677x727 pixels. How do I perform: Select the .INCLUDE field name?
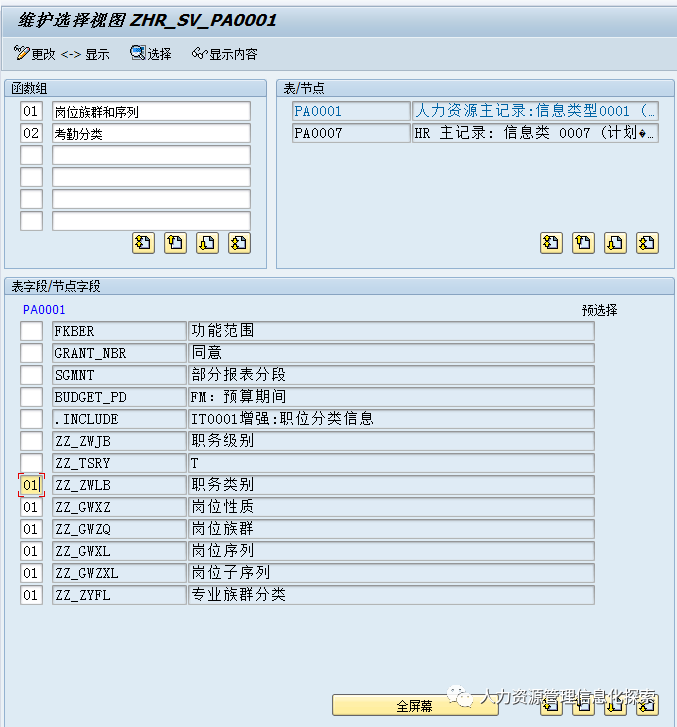[119, 419]
